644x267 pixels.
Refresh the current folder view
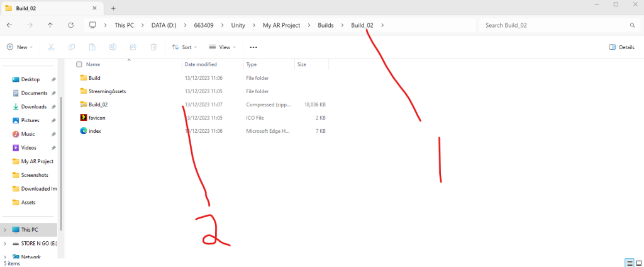[x=70, y=25]
